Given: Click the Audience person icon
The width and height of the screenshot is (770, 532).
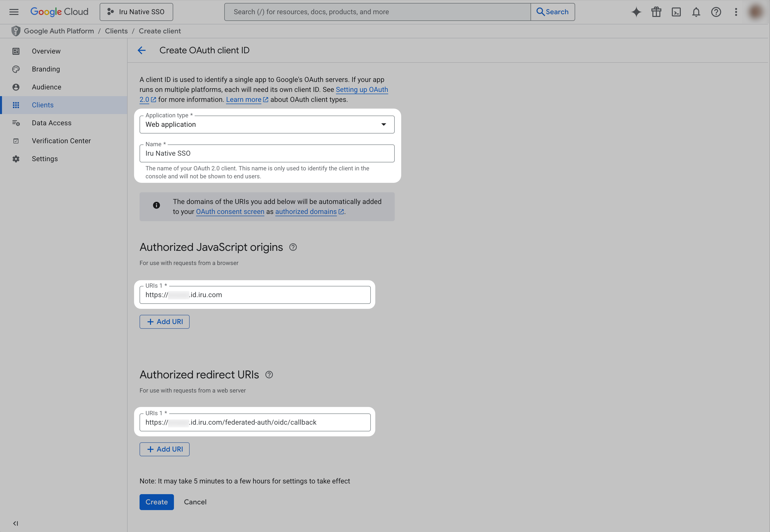Looking at the screenshot, I should (x=16, y=87).
